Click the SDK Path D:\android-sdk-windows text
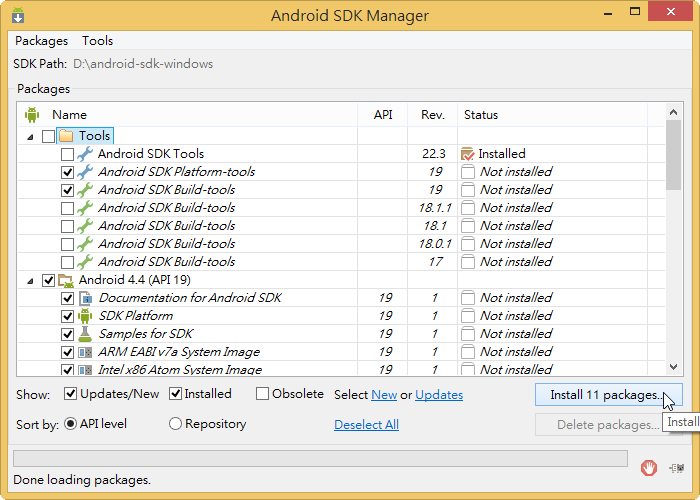Screen dimensions: 700x500 pyautogui.click(x=143, y=64)
